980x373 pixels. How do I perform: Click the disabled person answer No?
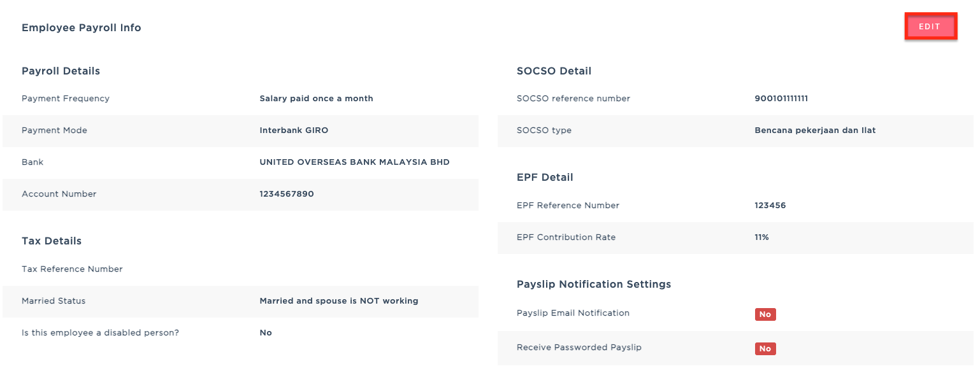[266, 333]
